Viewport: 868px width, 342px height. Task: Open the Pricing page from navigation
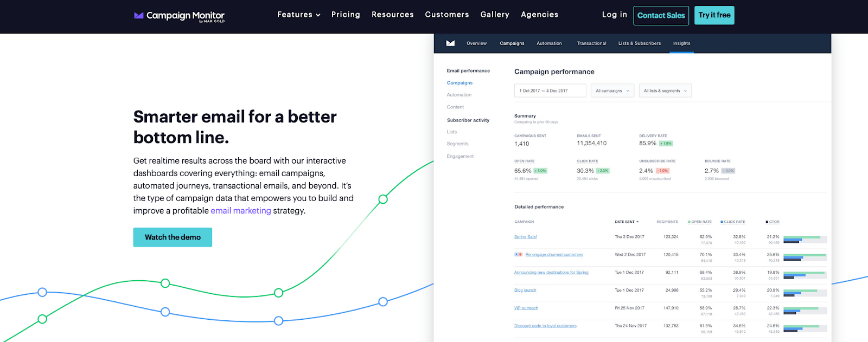tap(346, 15)
